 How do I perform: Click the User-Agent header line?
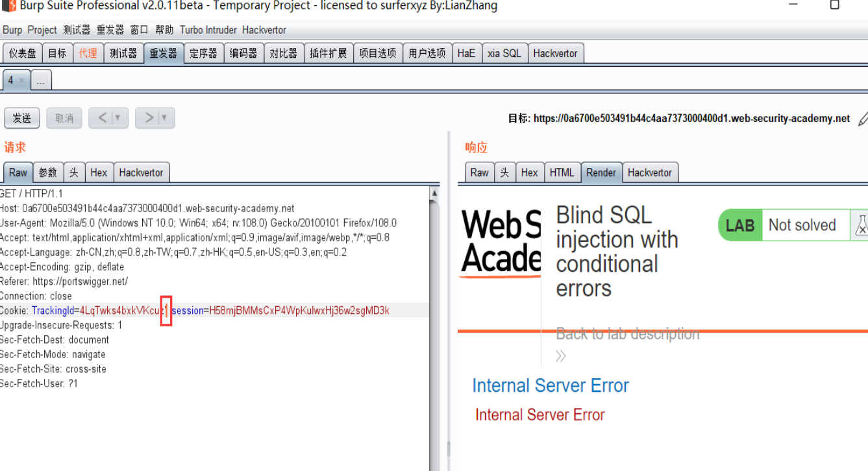198,223
